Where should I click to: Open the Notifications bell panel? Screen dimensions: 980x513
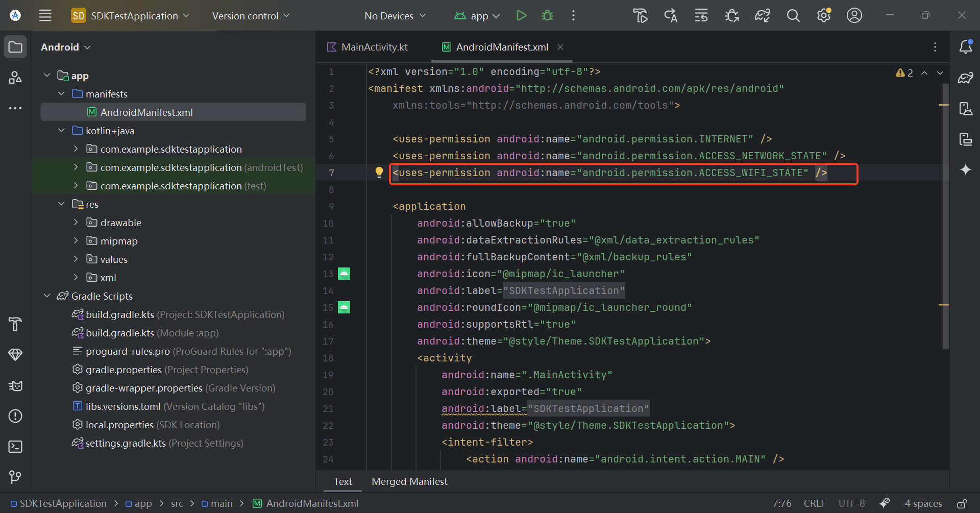coord(966,46)
